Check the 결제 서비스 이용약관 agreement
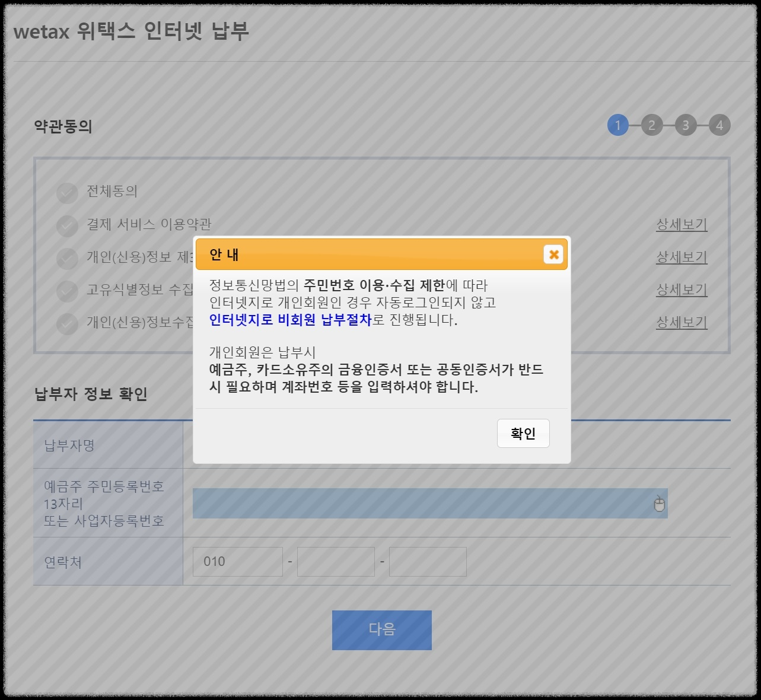The height and width of the screenshot is (700, 761). click(x=68, y=225)
